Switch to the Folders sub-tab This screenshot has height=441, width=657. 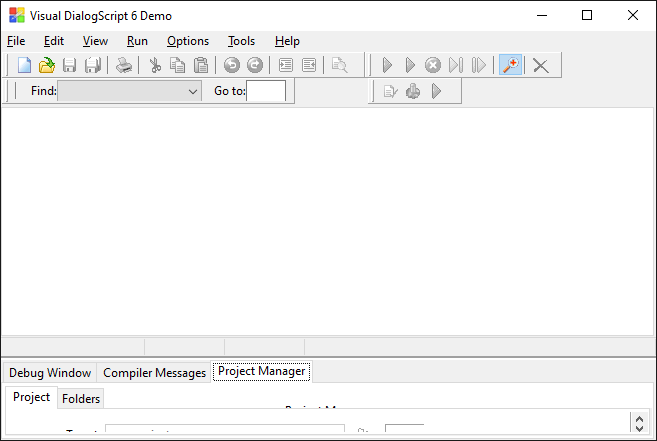point(81,399)
